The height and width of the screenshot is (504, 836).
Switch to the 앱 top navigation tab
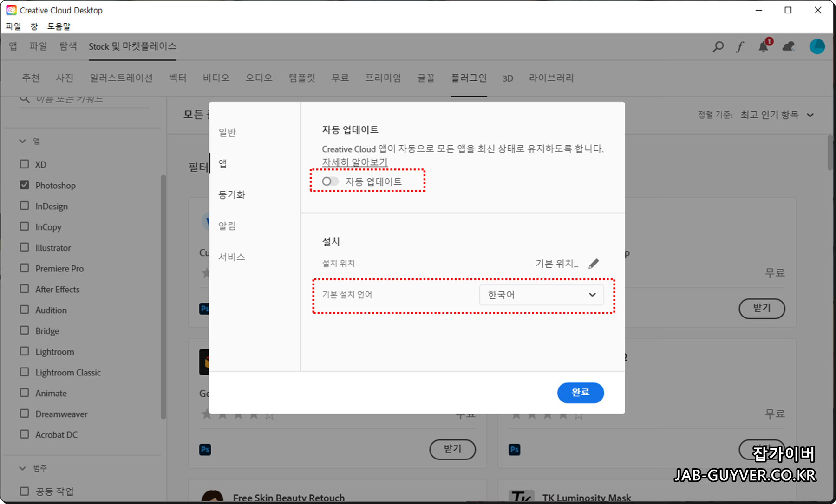coord(13,46)
